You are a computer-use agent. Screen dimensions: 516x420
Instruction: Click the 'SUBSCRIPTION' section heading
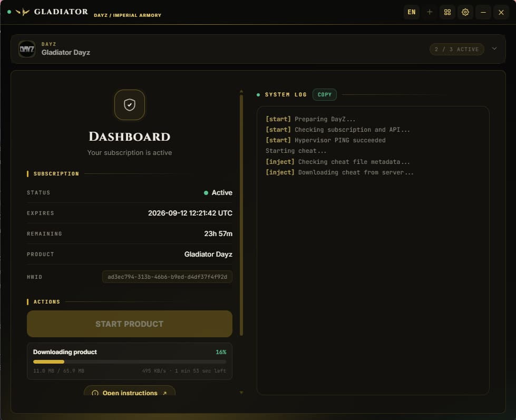(x=56, y=174)
